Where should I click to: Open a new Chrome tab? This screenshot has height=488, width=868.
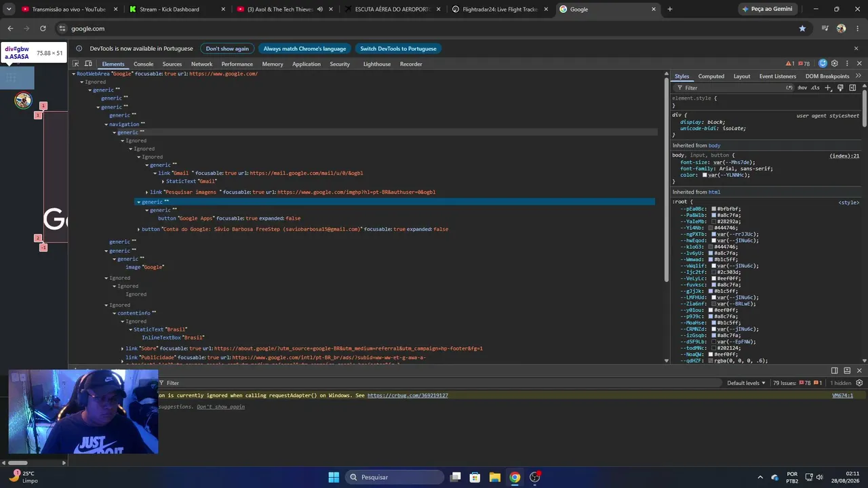tap(670, 9)
